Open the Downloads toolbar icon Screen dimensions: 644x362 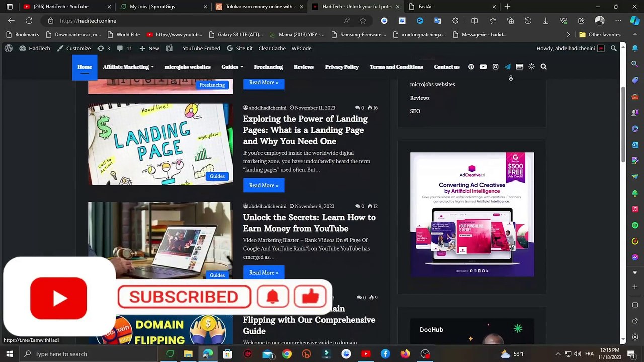pyautogui.click(x=545, y=21)
